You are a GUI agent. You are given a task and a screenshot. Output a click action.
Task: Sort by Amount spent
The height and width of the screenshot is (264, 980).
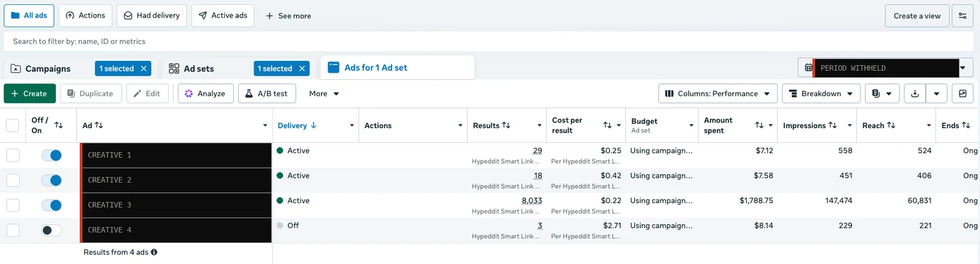coord(759,125)
